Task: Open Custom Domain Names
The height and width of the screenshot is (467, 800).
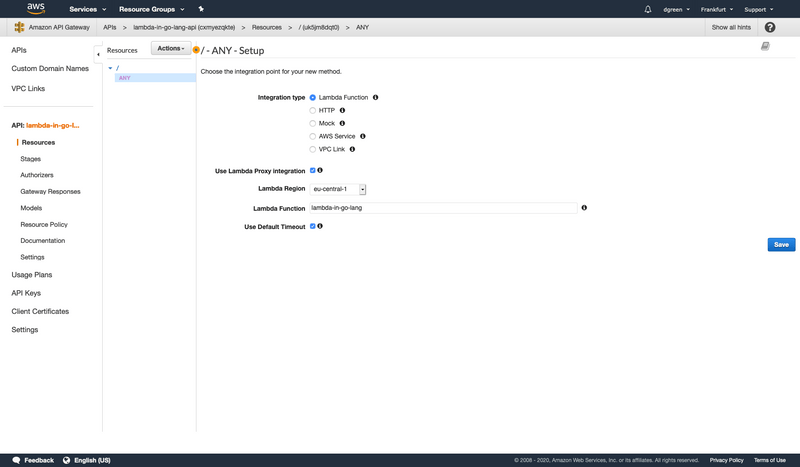Action: (50, 68)
